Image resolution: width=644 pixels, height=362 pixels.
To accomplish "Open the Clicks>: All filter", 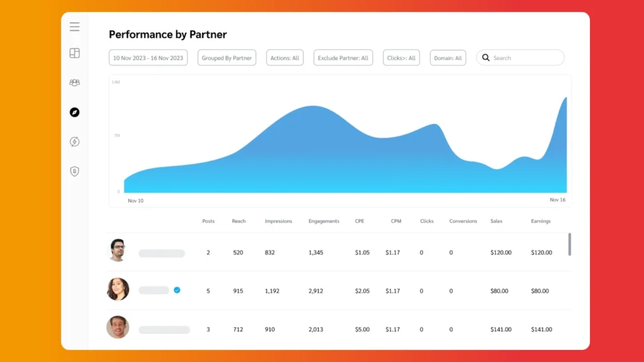I will pyautogui.click(x=401, y=58).
